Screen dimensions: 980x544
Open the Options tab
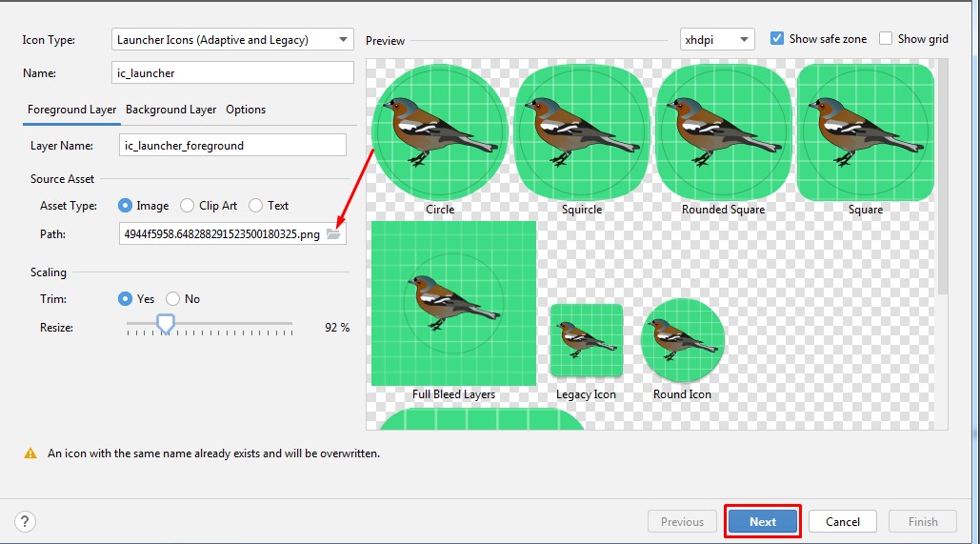[246, 110]
